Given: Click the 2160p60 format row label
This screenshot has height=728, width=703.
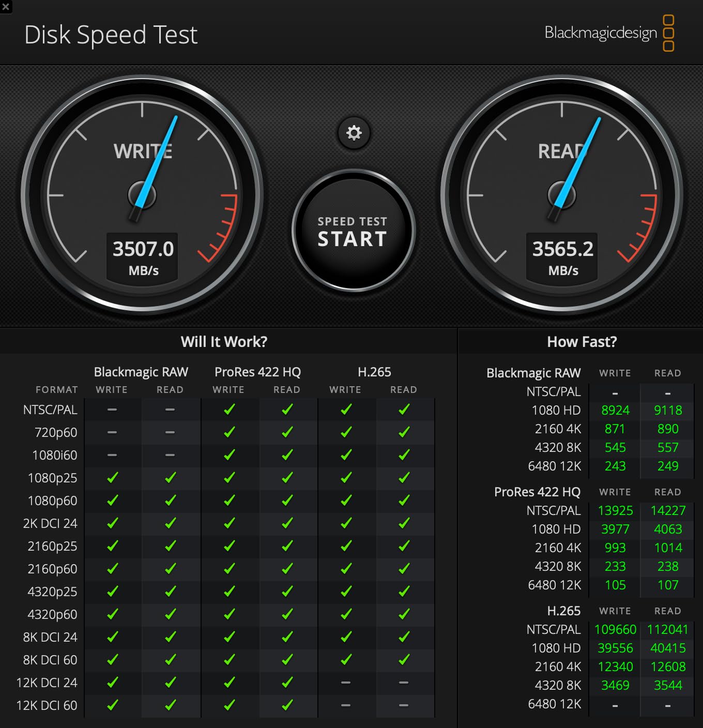Looking at the screenshot, I should 53,569.
